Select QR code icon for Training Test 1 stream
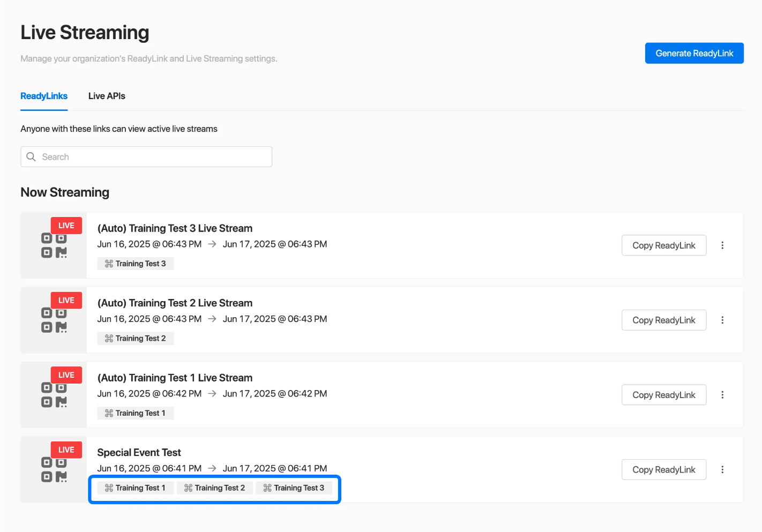 [x=54, y=395]
